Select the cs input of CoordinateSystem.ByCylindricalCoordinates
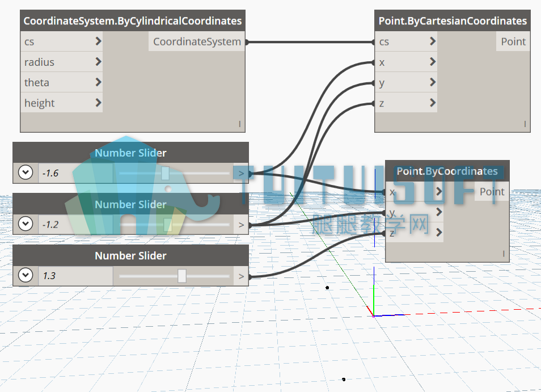Image resolution: width=541 pixels, height=392 pixels. (x=62, y=41)
